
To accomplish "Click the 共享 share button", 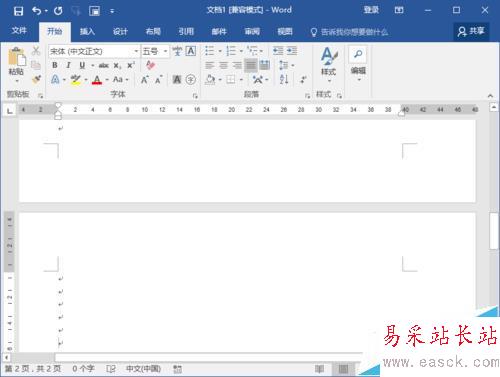I will click(x=471, y=31).
